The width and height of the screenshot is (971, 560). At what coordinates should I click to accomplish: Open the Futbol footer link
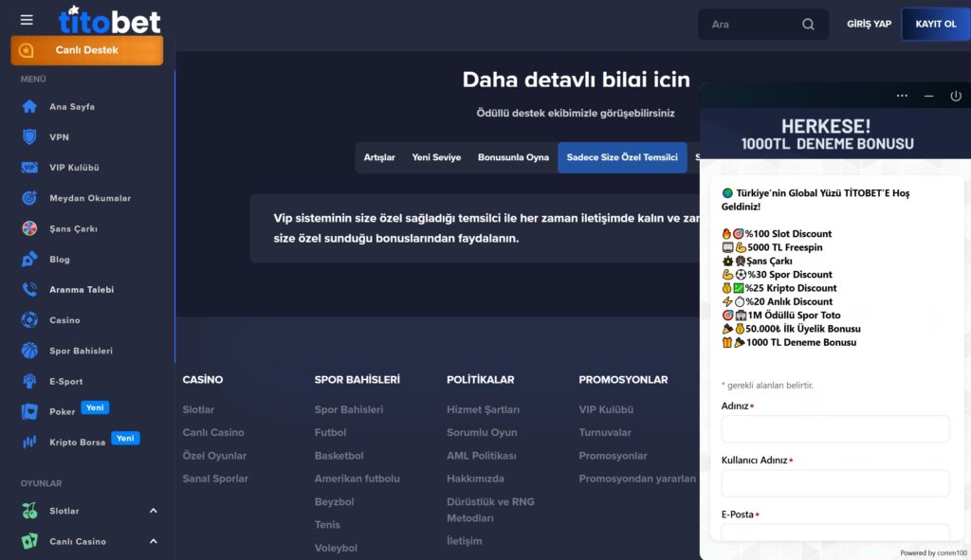coord(330,432)
